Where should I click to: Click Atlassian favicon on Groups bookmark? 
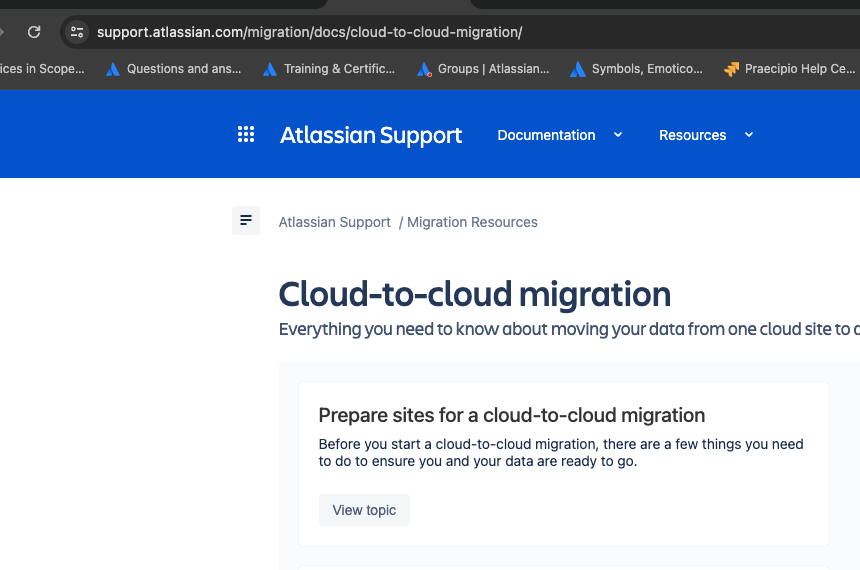pos(424,69)
